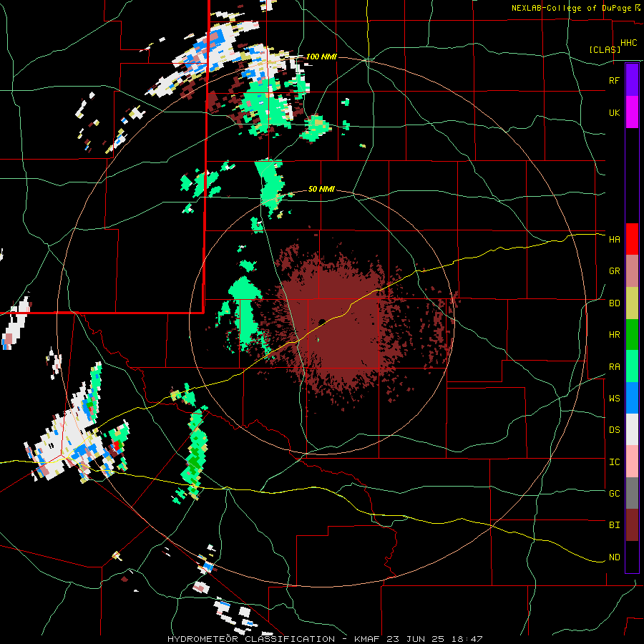Click the 'GR' legend label
Viewport: 644px width, 644px height.
tap(614, 271)
